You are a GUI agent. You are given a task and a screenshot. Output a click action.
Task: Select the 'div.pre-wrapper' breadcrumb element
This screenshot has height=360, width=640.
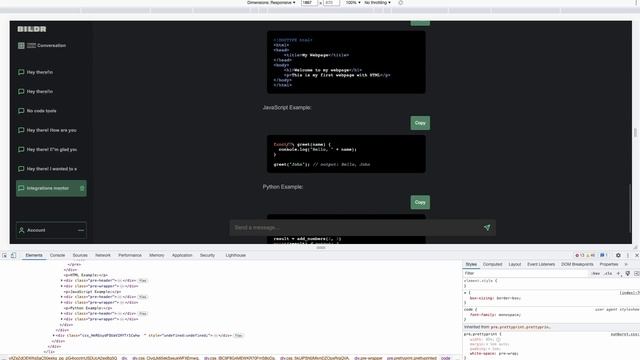point(368,358)
